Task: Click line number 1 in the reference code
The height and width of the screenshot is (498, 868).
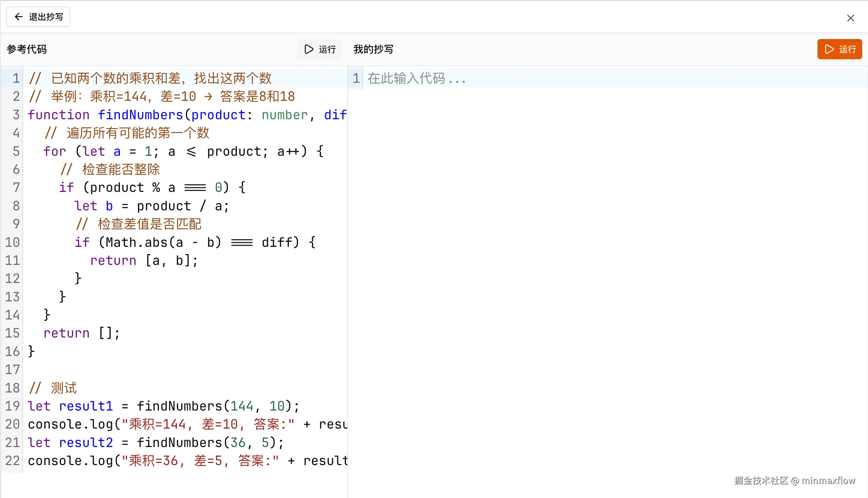Action: [15, 78]
